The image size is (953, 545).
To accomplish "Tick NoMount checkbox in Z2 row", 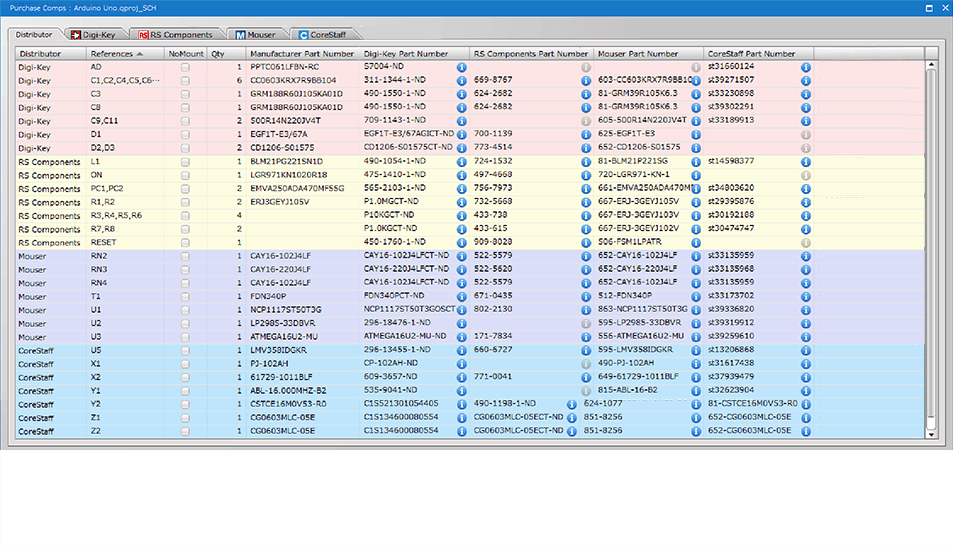I will [x=185, y=431].
